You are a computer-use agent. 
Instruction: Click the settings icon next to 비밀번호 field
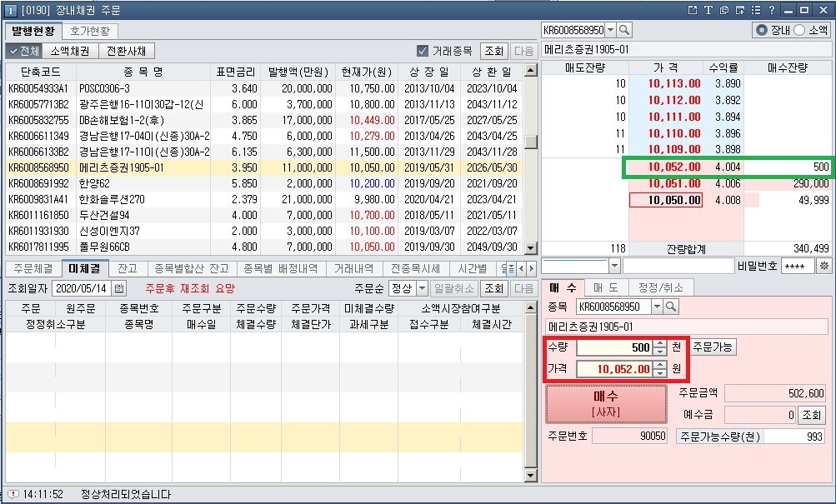tap(824, 266)
